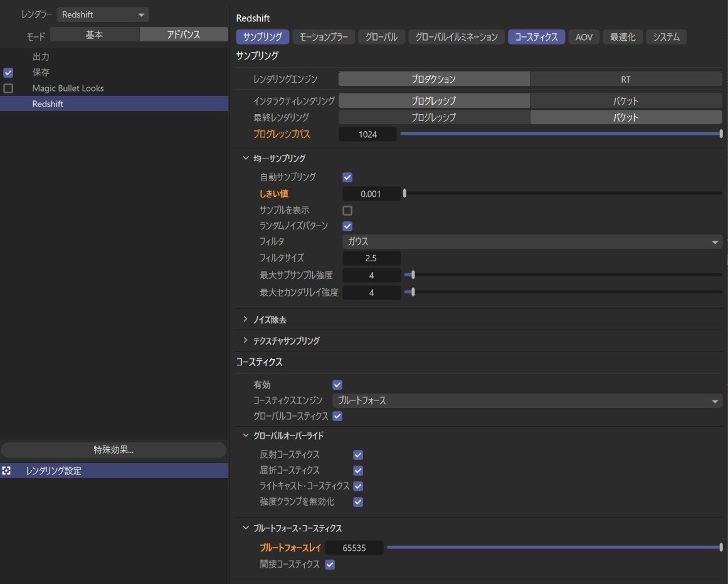Click the 特殊効果... button
The height and width of the screenshot is (584, 728).
tap(113, 449)
